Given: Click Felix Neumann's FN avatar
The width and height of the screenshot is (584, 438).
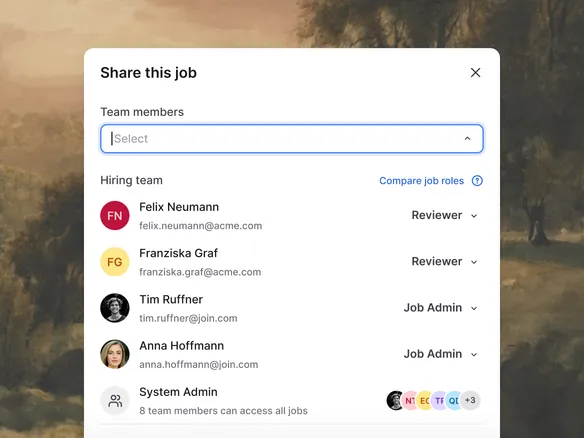Looking at the screenshot, I should pos(115,216).
